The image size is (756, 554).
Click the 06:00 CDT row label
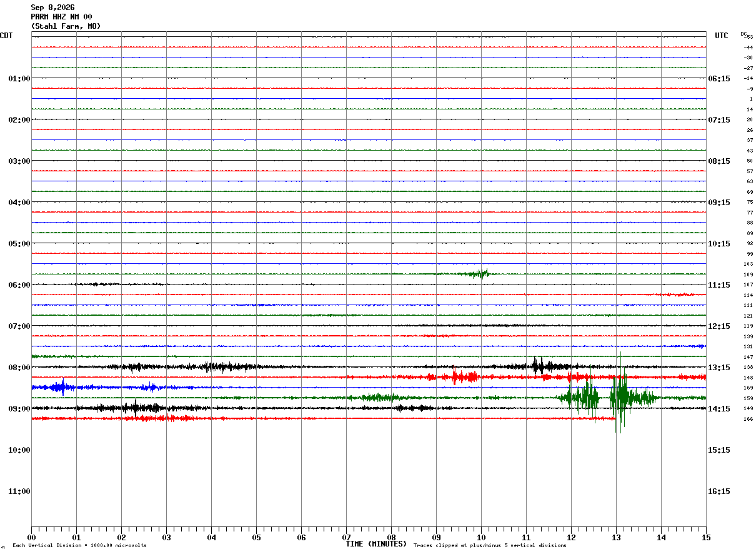(x=19, y=285)
